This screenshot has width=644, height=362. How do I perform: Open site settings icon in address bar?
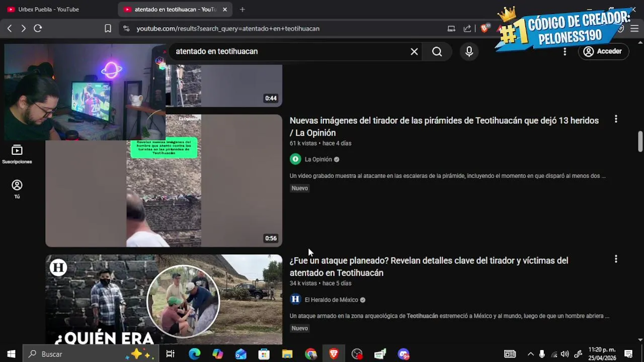coord(126,29)
